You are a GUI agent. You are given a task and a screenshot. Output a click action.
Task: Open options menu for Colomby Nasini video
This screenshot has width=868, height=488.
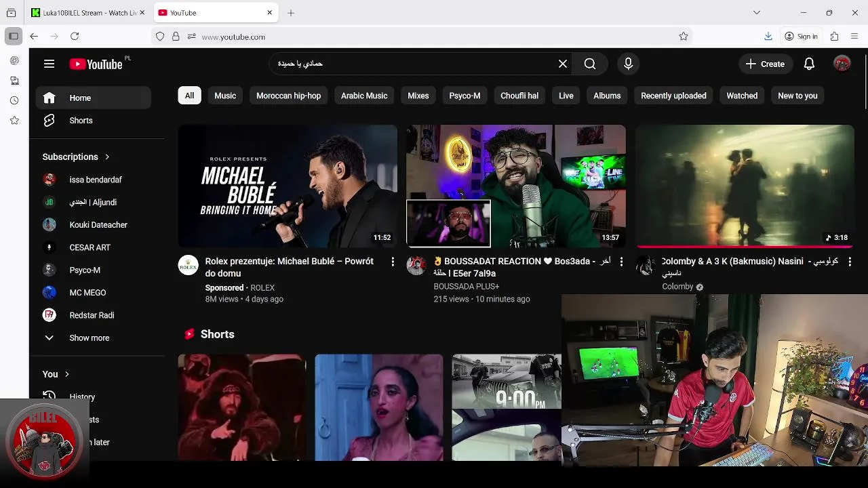pos(849,262)
